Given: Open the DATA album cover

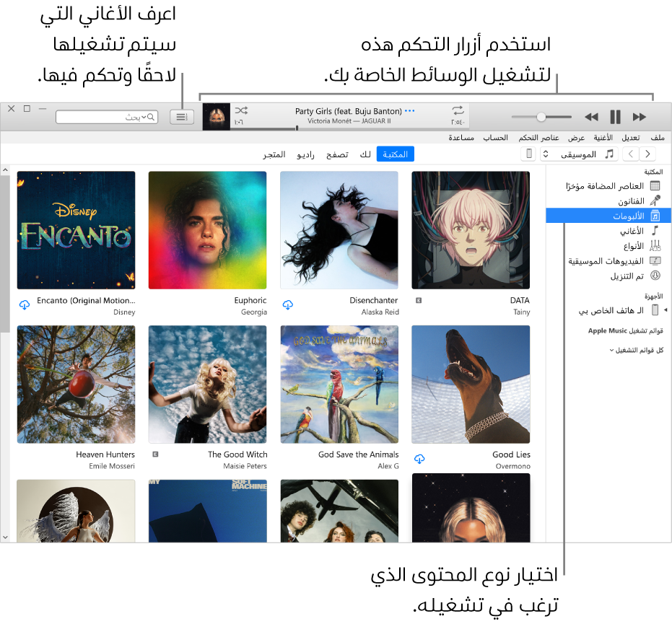Looking at the screenshot, I should (x=471, y=230).
